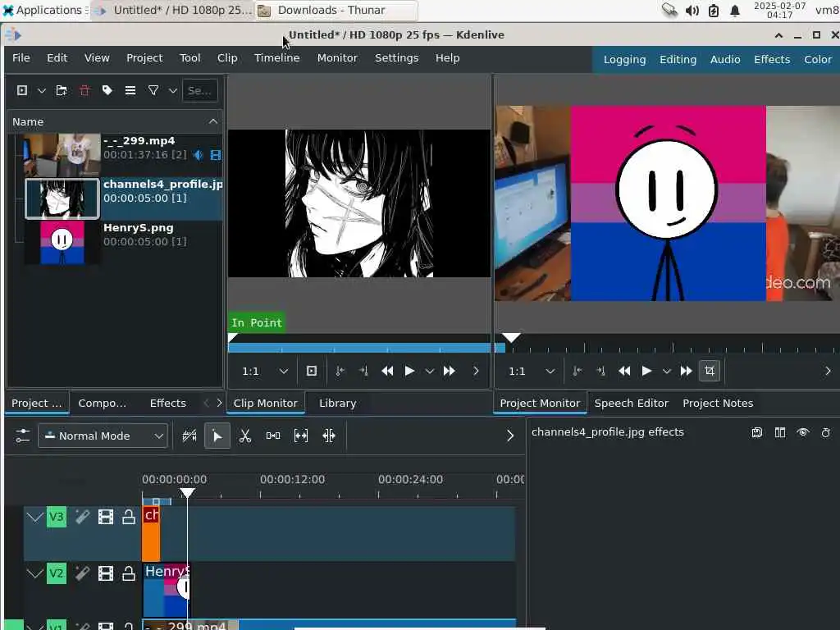Screen dimensions: 840x630
Task: Save the effect stack icon
Action: click(x=757, y=432)
